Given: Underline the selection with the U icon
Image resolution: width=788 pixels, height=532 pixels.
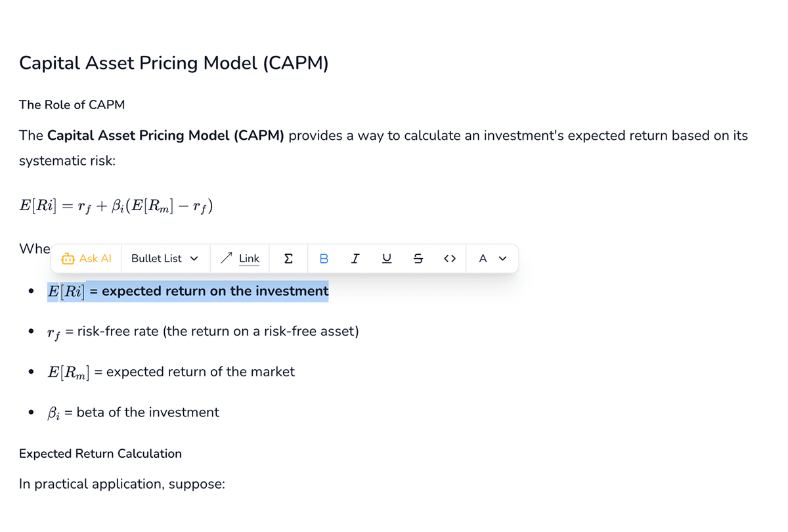Looking at the screenshot, I should [x=387, y=258].
